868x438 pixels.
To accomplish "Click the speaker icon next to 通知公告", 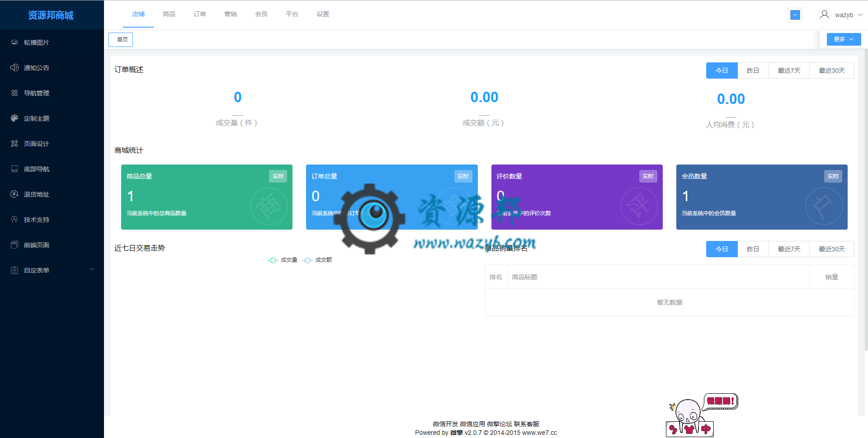I will (14, 67).
